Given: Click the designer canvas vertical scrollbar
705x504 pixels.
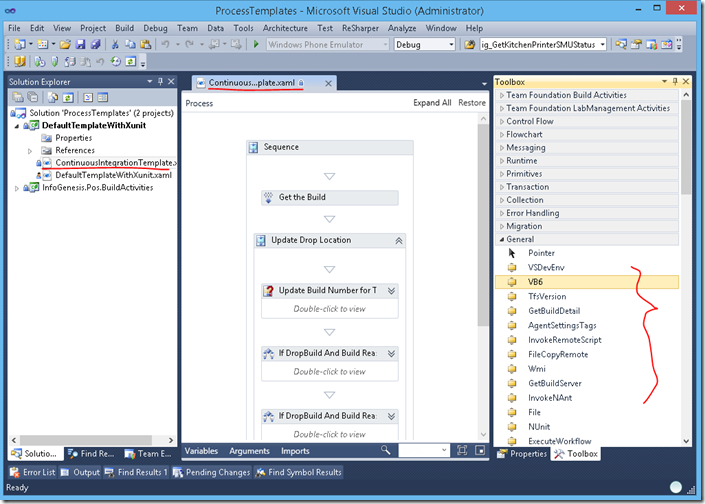Looking at the screenshot, I should coord(483,225).
